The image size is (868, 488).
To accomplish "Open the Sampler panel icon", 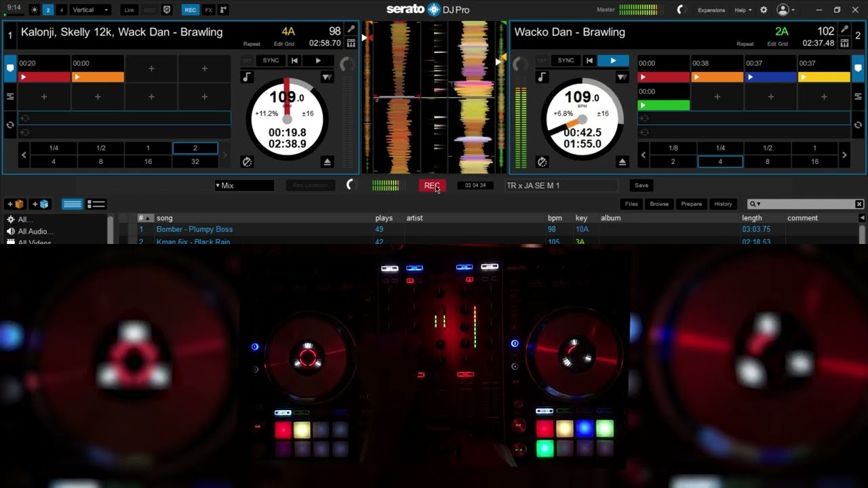I will [x=223, y=10].
